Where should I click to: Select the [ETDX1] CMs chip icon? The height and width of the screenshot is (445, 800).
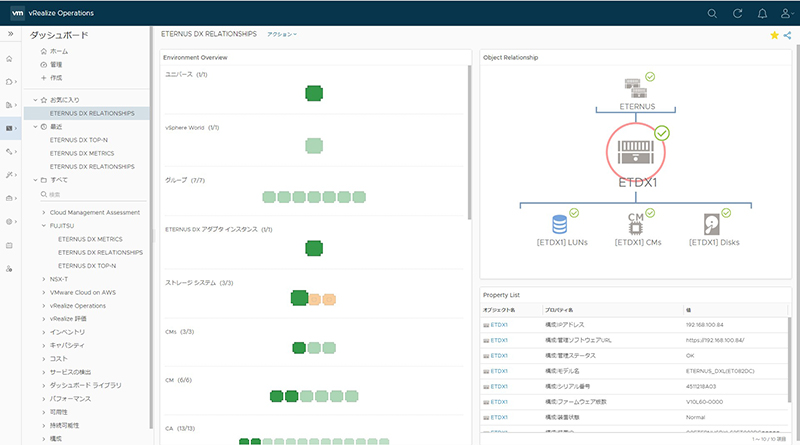(x=636, y=224)
